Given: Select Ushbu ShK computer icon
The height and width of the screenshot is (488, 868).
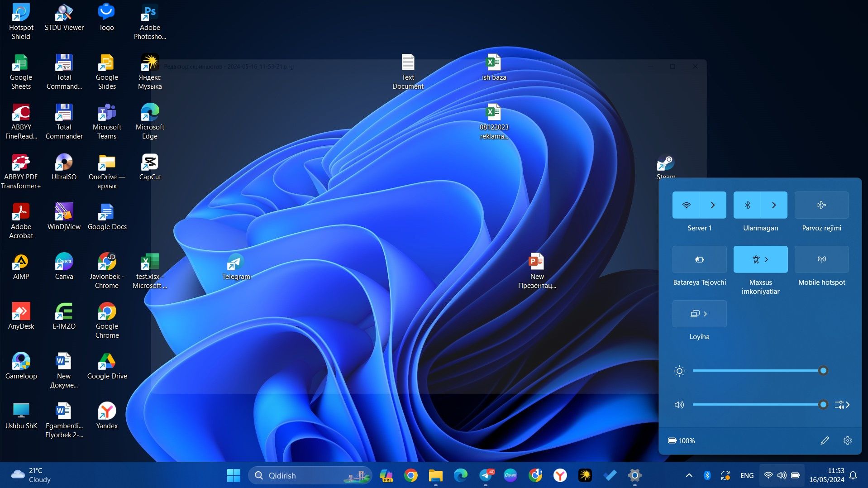Looking at the screenshot, I should [x=21, y=416].
